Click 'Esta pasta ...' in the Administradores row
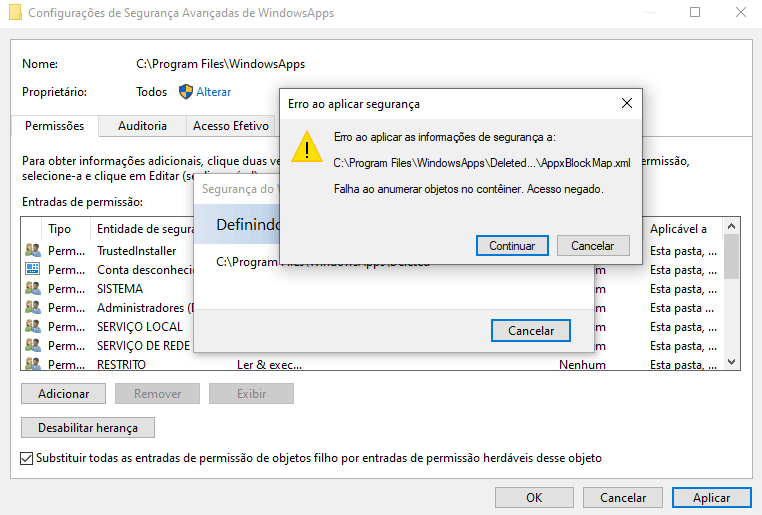The width and height of the screenshot is (762, 515). 682,308
